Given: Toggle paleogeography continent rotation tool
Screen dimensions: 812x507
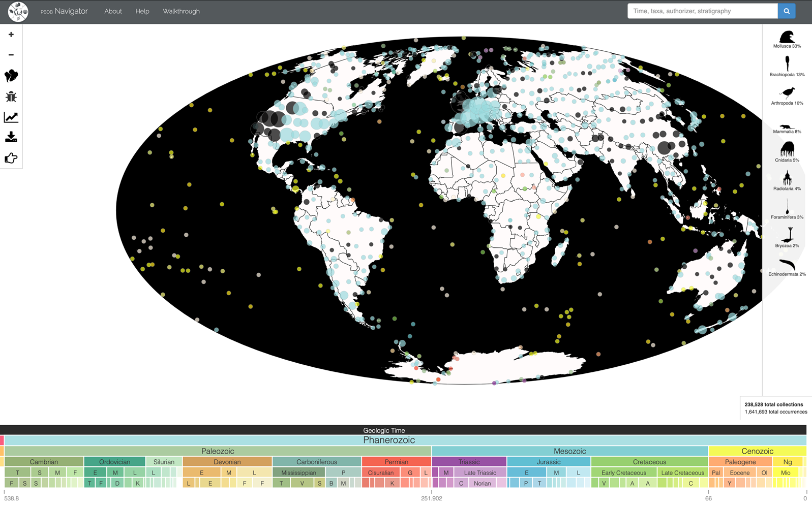Looking at the screenshot, I should pyautogui.click(x=11, y=76).
